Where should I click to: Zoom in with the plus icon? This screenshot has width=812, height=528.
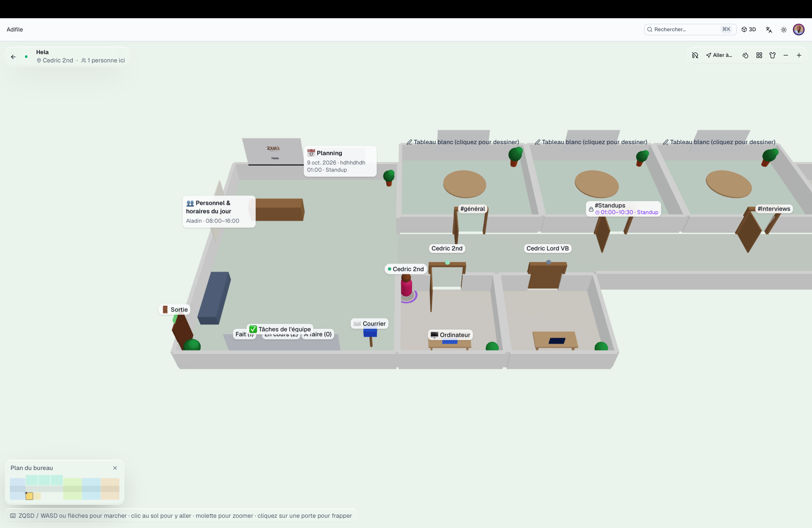799,55
